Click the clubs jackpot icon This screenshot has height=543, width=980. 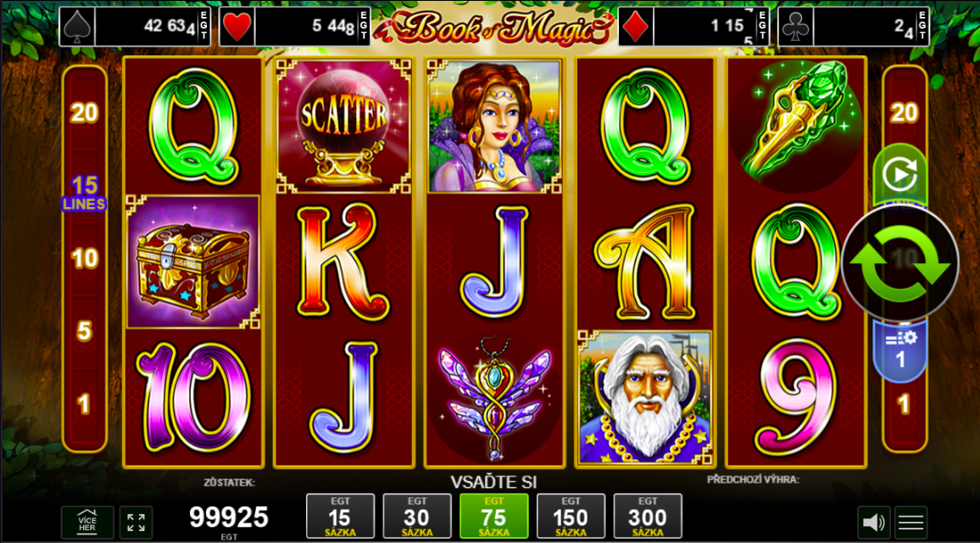[796, 26]
